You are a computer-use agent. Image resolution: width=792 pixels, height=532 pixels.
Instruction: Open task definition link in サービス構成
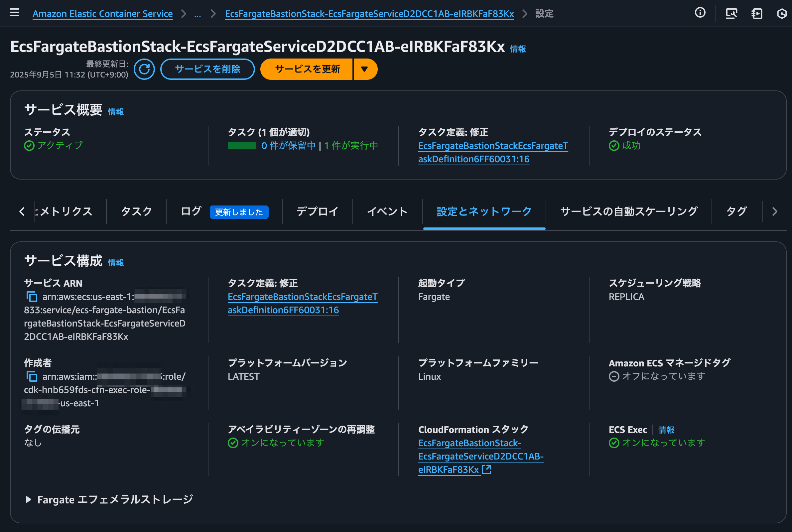click(x=303, y=304)
